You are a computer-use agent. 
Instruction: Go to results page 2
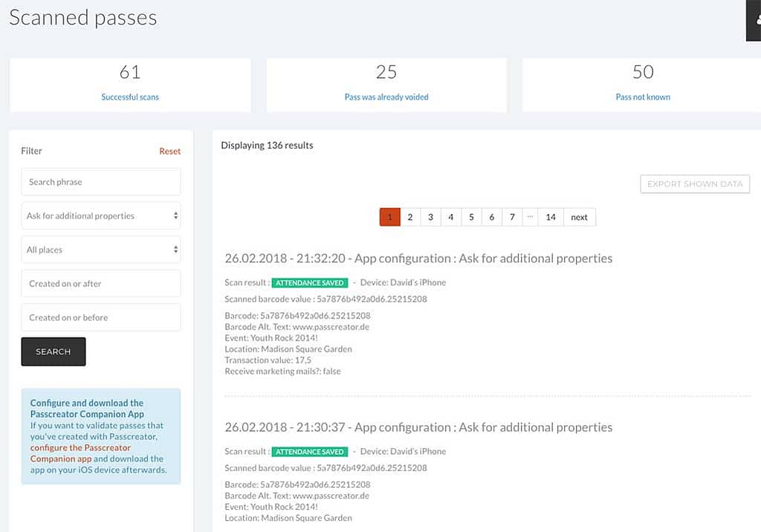(x=410, y=217)
